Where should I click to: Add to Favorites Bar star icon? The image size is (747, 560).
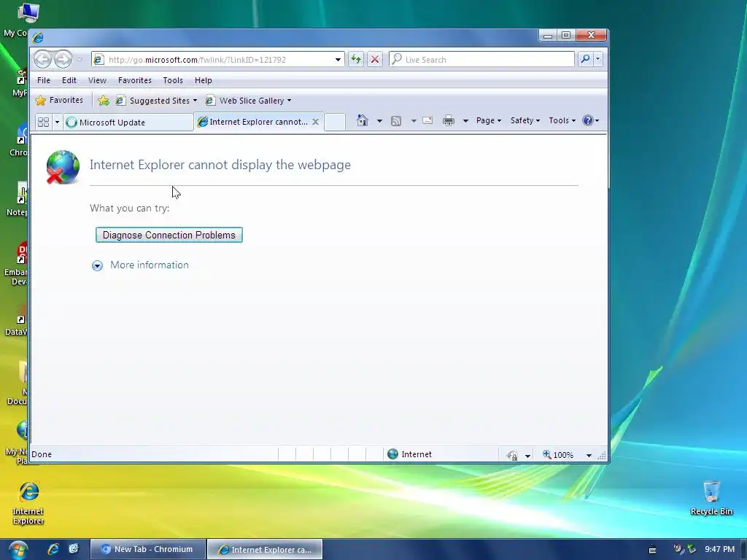pyautogui.click(x=104, y=101)
